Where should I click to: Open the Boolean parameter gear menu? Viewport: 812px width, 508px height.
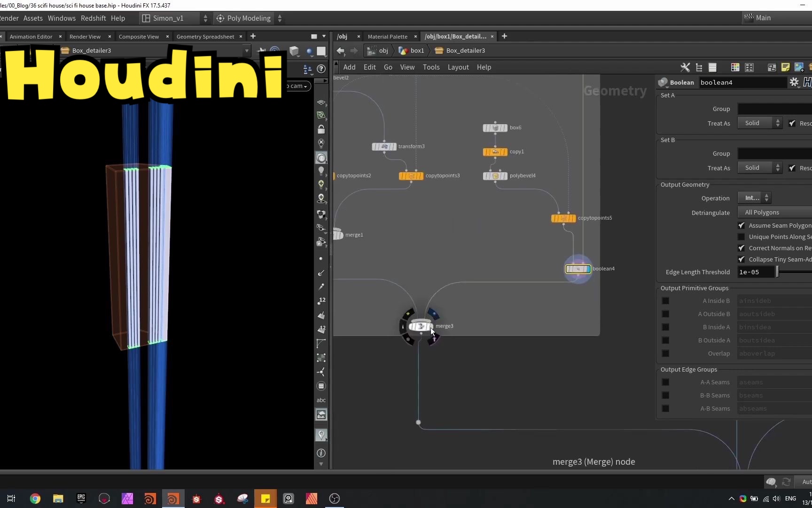(794, 82)
